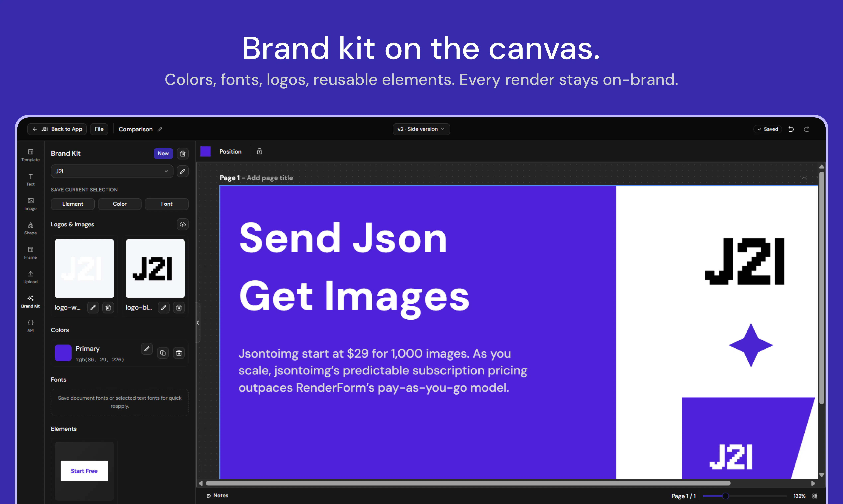
Task: Create a New brand kit
Action: pyautogui.click(x=163, y=154)
